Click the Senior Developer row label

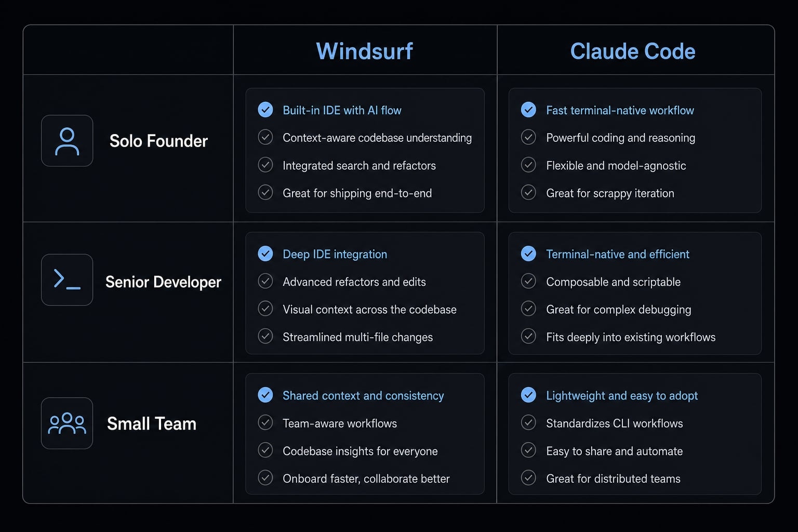[x=163, y=282]
